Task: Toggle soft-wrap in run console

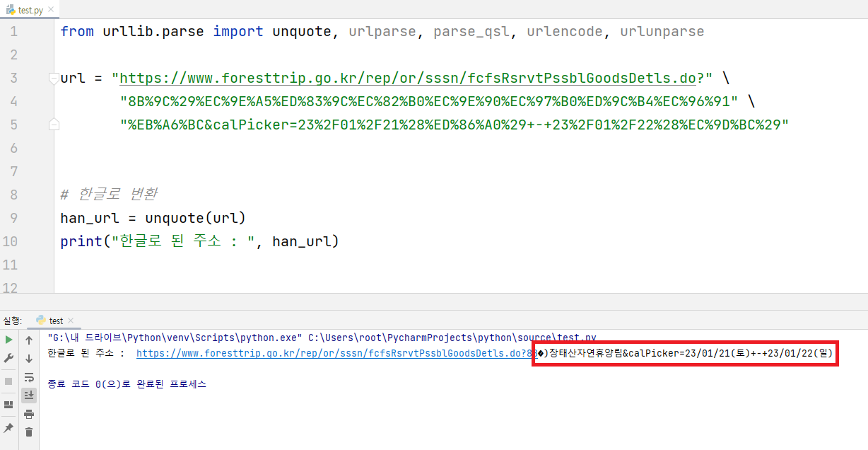Action: pyautogui.click(x=29, y=377)
